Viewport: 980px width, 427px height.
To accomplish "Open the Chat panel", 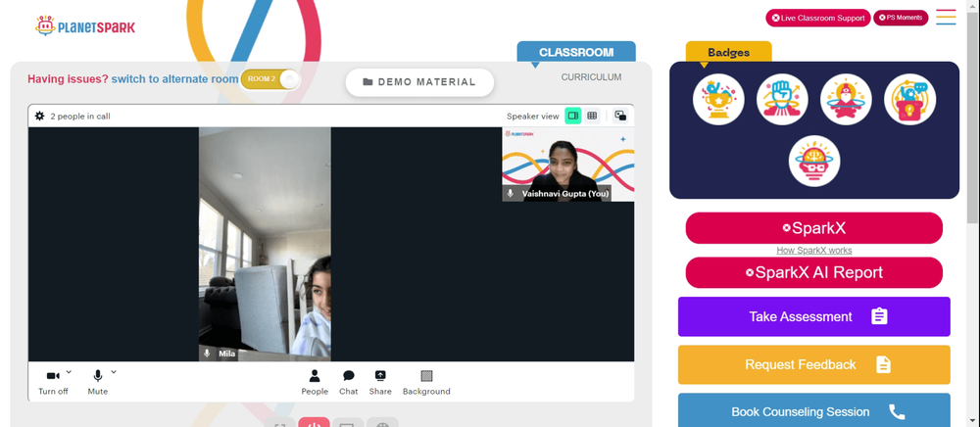I will [349, 382].
